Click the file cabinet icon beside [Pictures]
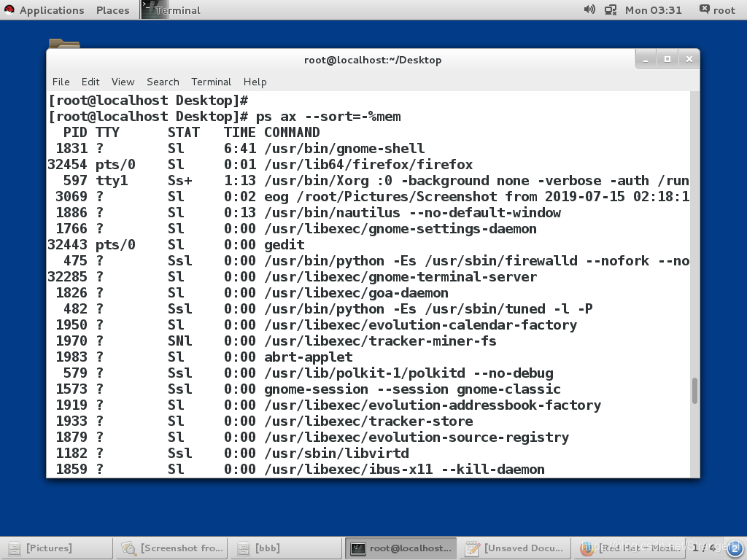The image size is (747, 560). click(15, 548)
